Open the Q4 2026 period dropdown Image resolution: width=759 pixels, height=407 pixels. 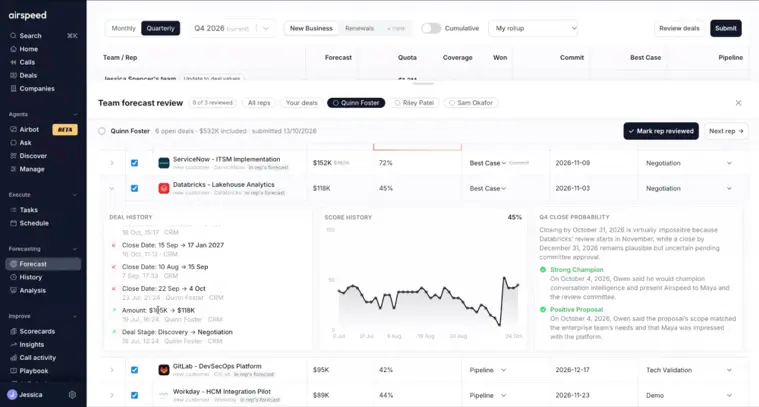pos(231,29)
